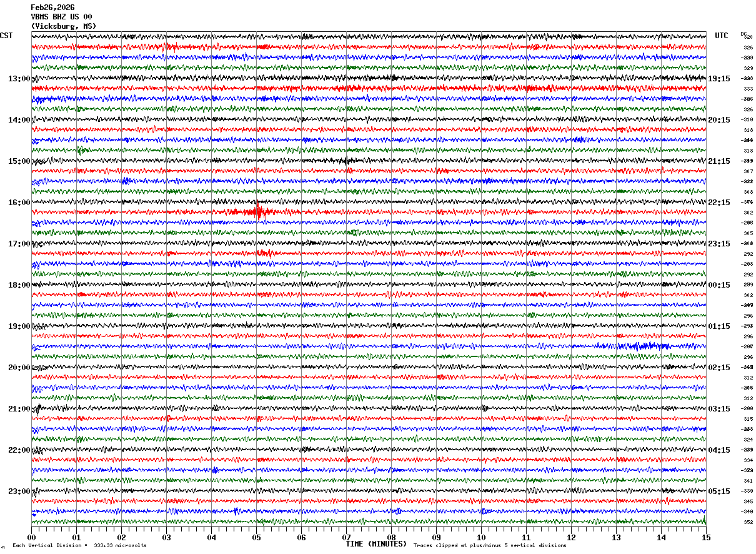Click minute tick label 04 on axis

[x=211, y=537]
